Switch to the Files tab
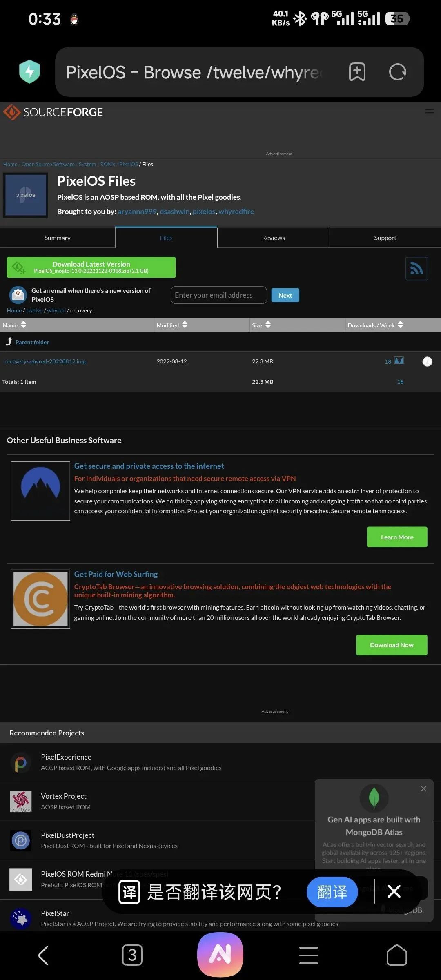This screenshot has height=980, width=441. click(166, 238)
